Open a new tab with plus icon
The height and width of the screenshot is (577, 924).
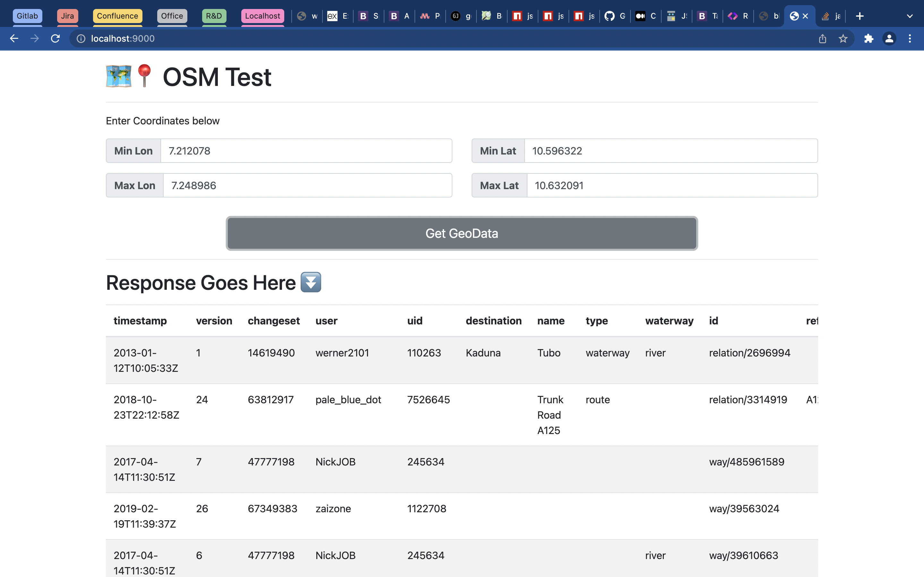(860, 16)
